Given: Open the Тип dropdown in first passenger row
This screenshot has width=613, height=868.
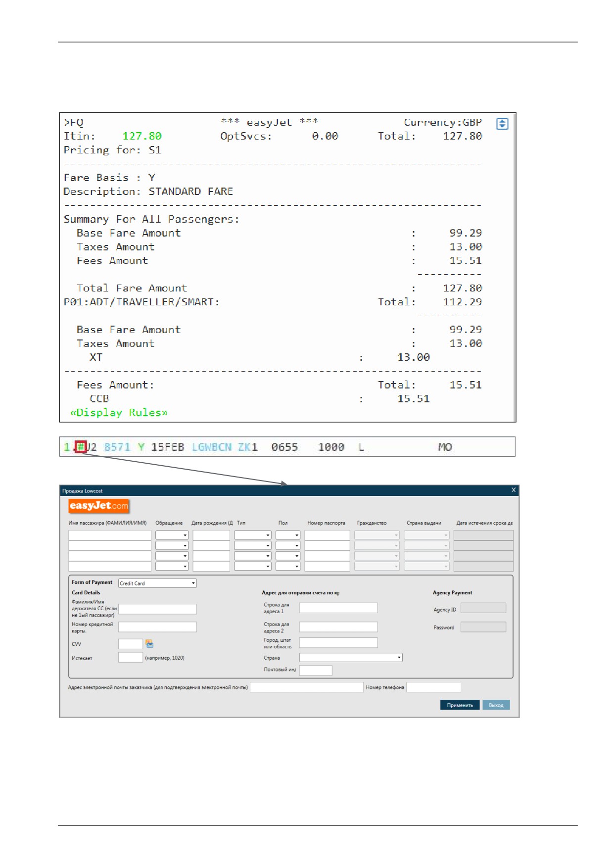Looking at the screenshot, I should click(252, 535).
